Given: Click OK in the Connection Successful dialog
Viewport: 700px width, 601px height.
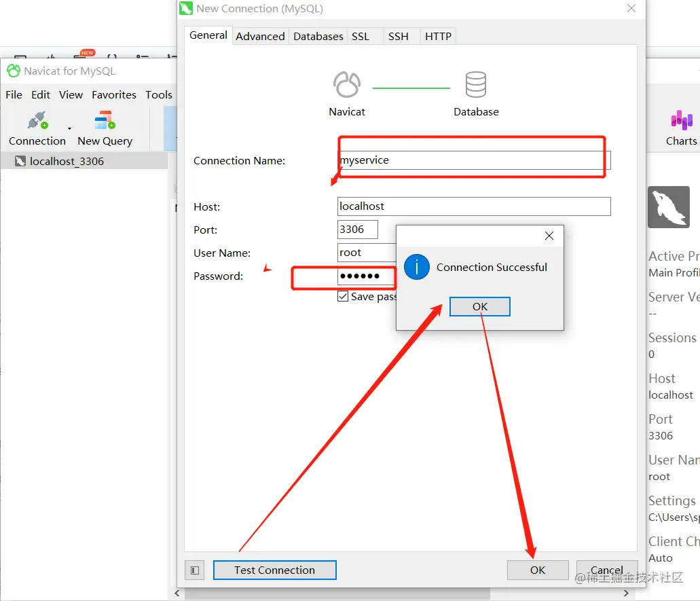Looking at the screenshot, I should click(x=480, y=307).
